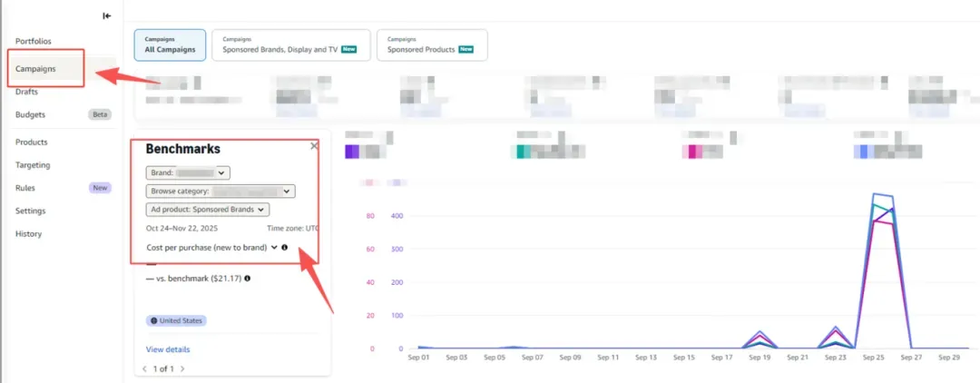Go to next benchmark page arrow
This screenshot has height=383, width=980.
pyautogui.click(x=182, y=368)
